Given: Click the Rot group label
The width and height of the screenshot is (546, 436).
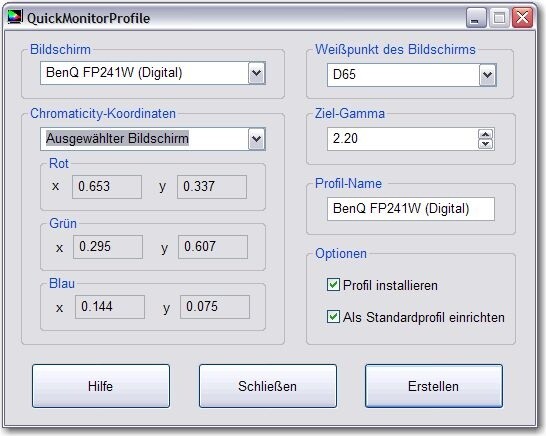Looking at the screenshot, I should click(x=59, y=163).
